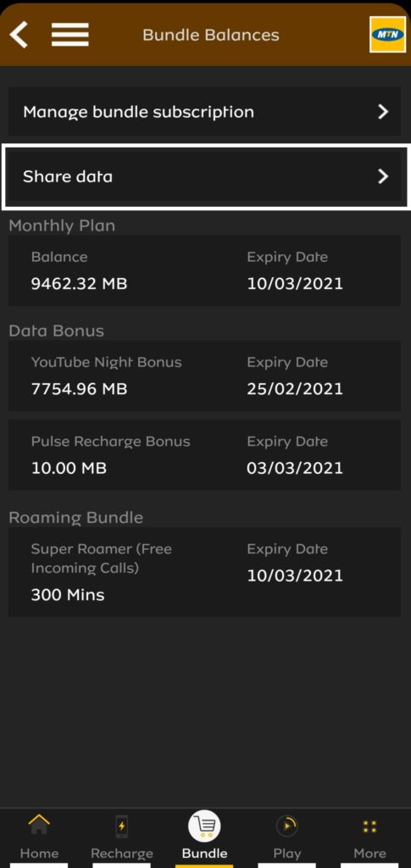Select the Pulse Recharge Bonus card
This screenshot has width=411, height=868.
[x=205, y=455]
